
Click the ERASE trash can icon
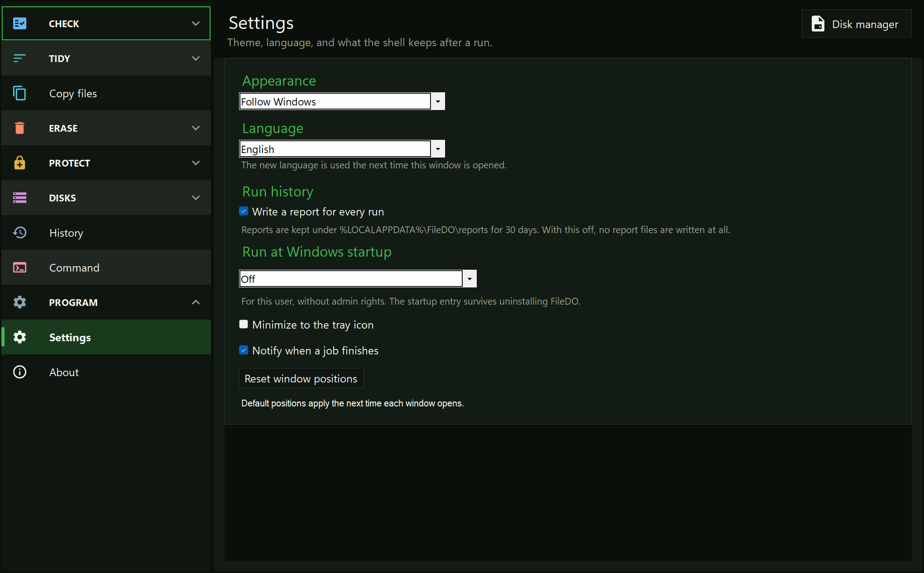pyautogui.click(x=19, y=128)
